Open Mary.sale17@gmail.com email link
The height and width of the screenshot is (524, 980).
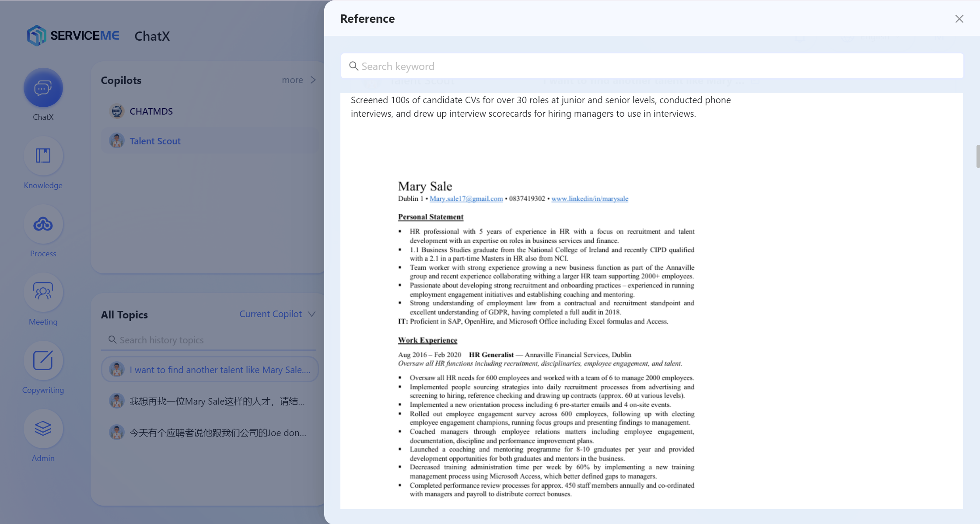click(466, 199)
